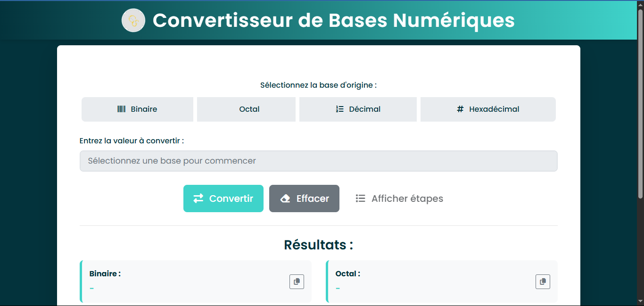Select Octal as the origin base
Screen dimensions: 644x306
[246, 109]
